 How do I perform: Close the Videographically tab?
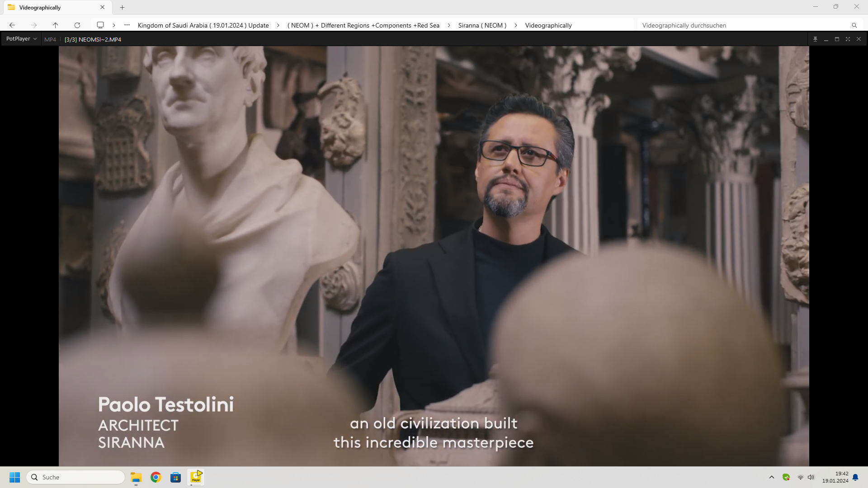coord(103,7)
